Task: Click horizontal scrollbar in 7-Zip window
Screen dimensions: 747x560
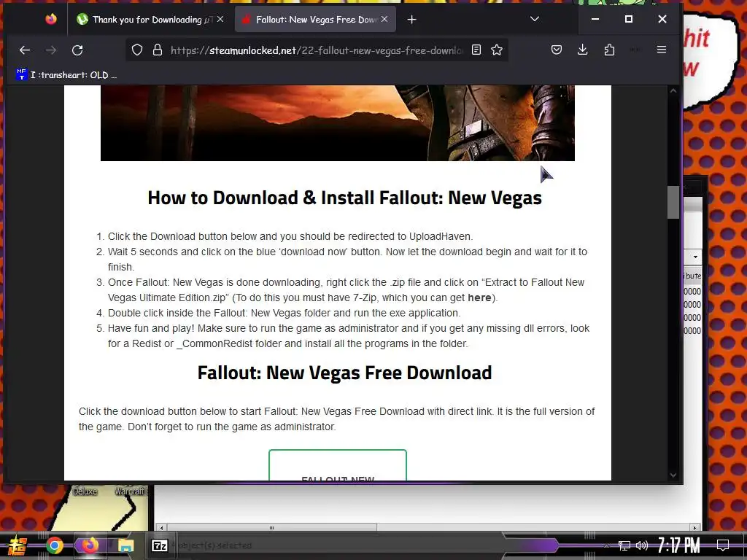Action: point(272,528)
